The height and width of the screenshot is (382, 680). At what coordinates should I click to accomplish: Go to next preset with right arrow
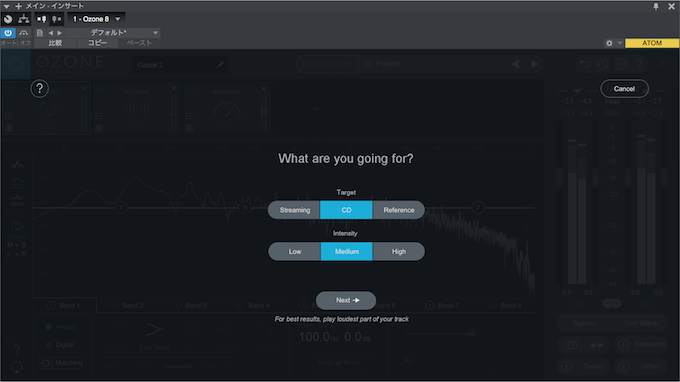click(x=59, y=33)
